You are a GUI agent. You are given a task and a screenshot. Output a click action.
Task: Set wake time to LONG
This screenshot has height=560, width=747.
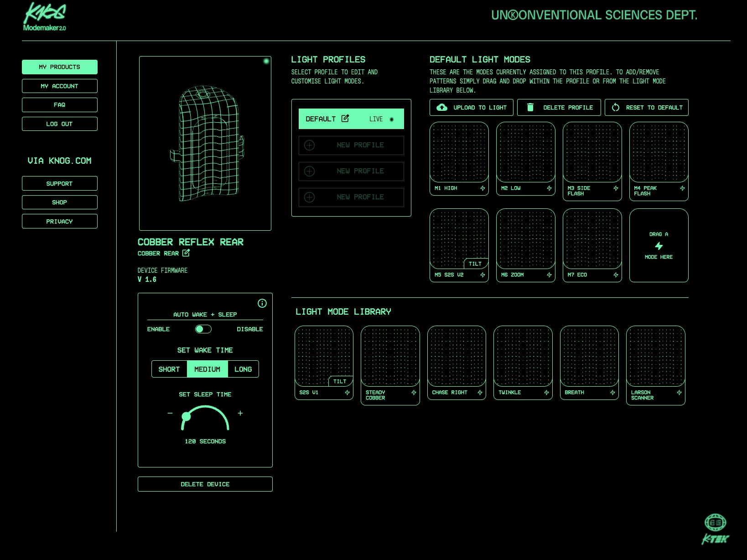(x=243, y=369)
